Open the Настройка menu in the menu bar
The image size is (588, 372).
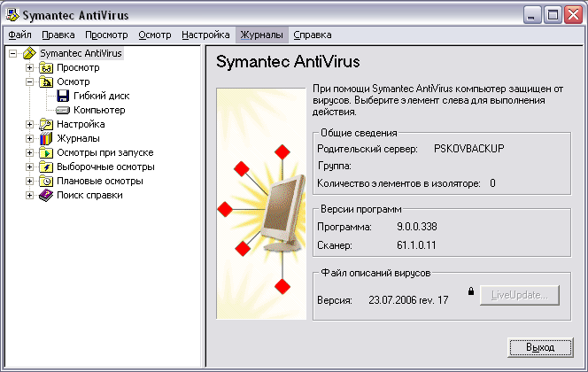point(205,35)
